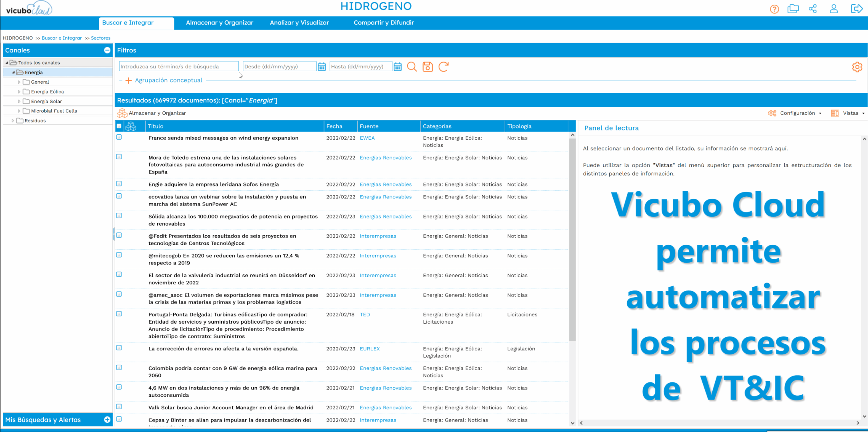
Task: Save the search with floppy disk icon
Action: point(428,66)
